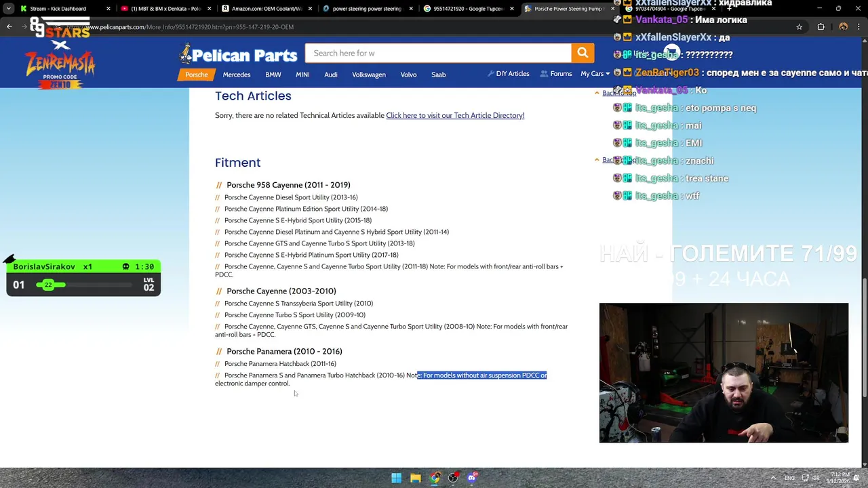Screen dimensions: 868x488
Task: Close the 95514721920 Google tab
Action: (x=511, y=9)
